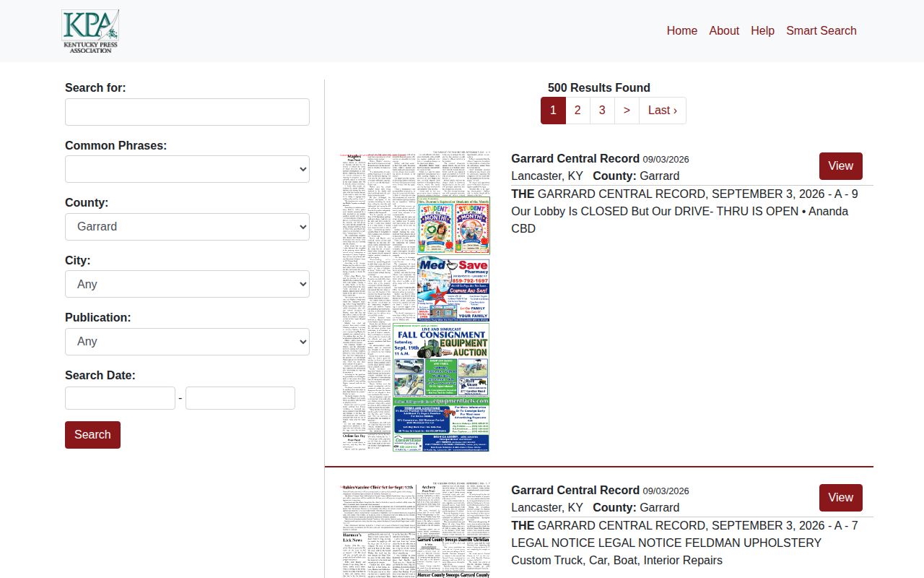The height and width of the screenshot is (578, 924).
Task: Click the Search Date start field
Action: [x=120, y=398]
